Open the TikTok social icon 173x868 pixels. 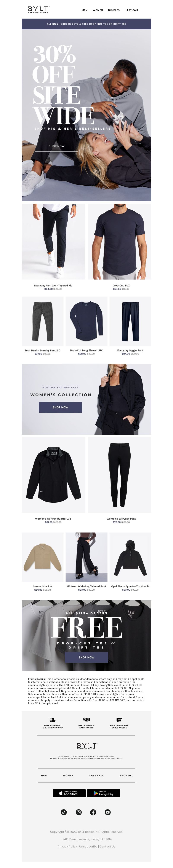click(64, 812)
